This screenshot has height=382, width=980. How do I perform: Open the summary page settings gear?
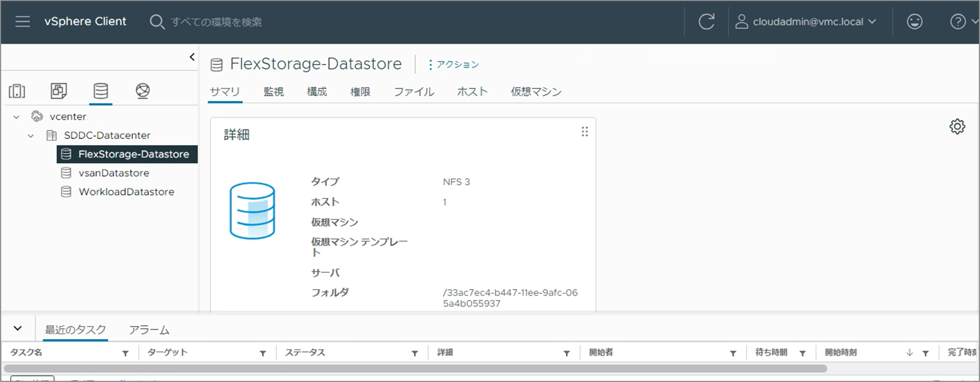point(957,127)
